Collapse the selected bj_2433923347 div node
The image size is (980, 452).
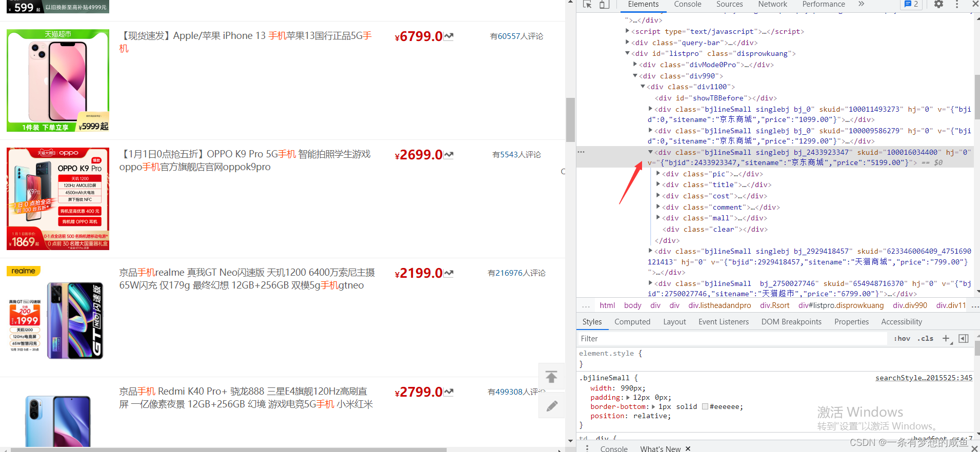(x=650, y=152)
